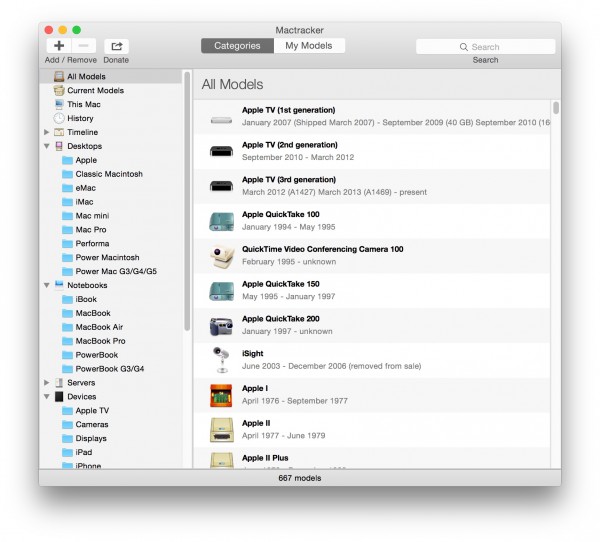Select the Notebooks category icon
The width and height of the screenshot is (600, 542).
coord(59,285)
